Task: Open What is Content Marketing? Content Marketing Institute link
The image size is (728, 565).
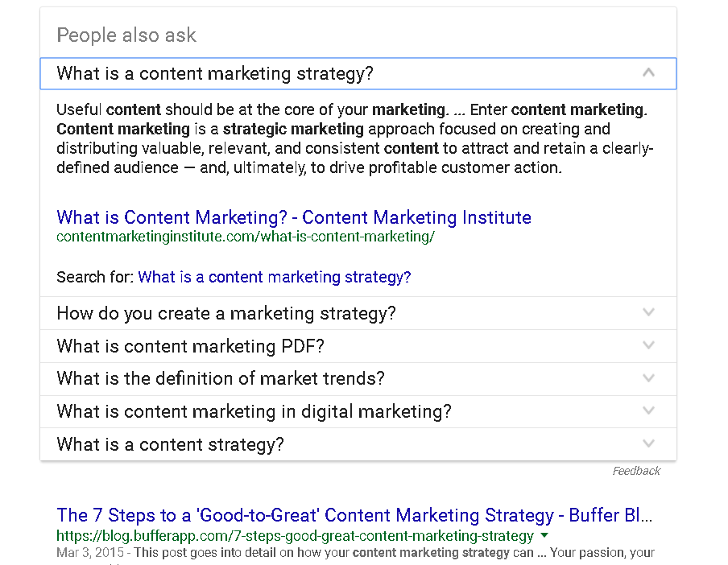Action: point(293,217)
